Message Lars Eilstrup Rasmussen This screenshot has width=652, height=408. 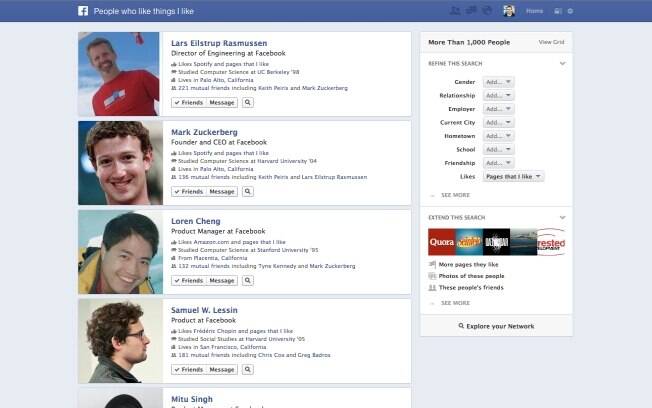click(x=222, y=103)
